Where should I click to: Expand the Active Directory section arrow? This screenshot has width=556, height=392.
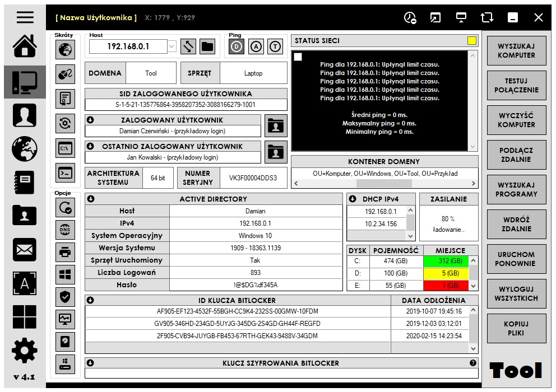point(91,199)
